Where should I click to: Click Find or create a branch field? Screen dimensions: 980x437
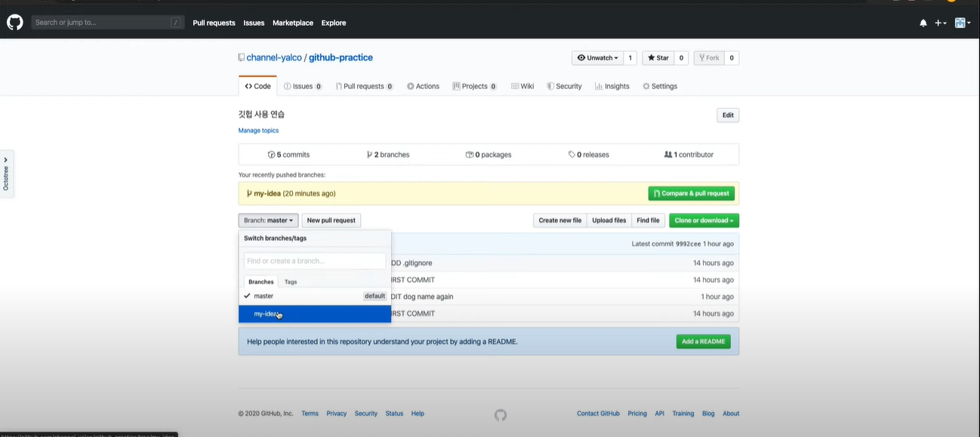(315, 261)
